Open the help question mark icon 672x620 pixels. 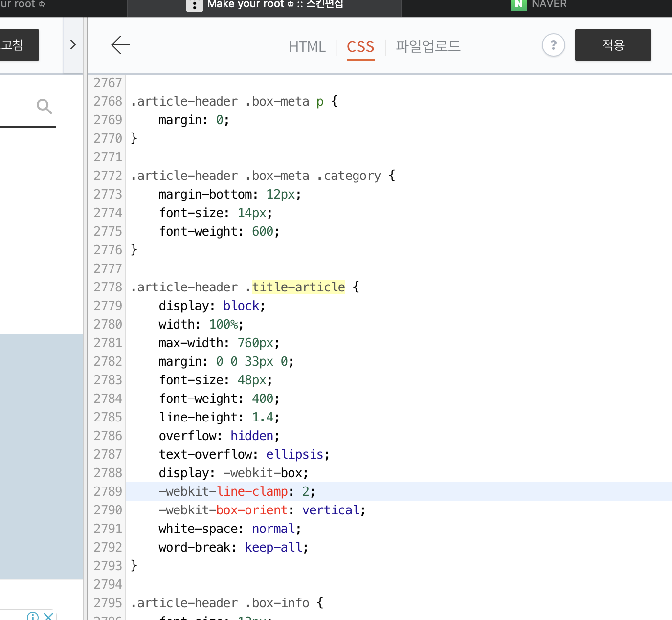554,45
